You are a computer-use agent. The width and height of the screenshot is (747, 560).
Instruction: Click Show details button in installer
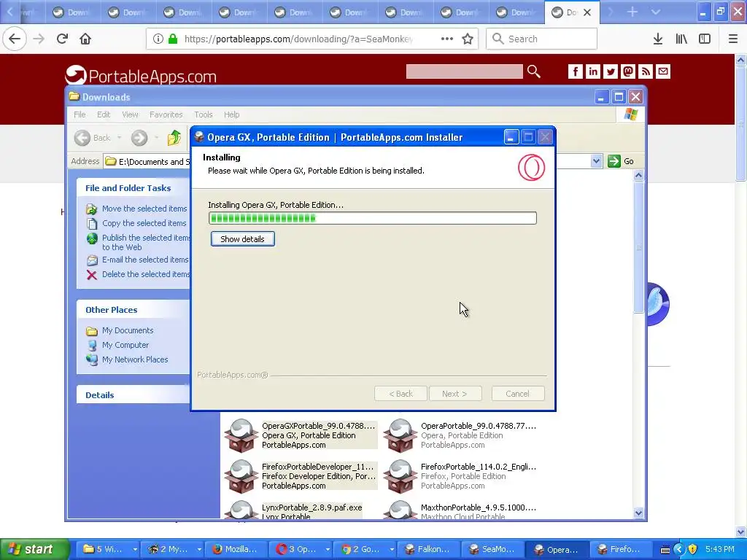point(242,239)
